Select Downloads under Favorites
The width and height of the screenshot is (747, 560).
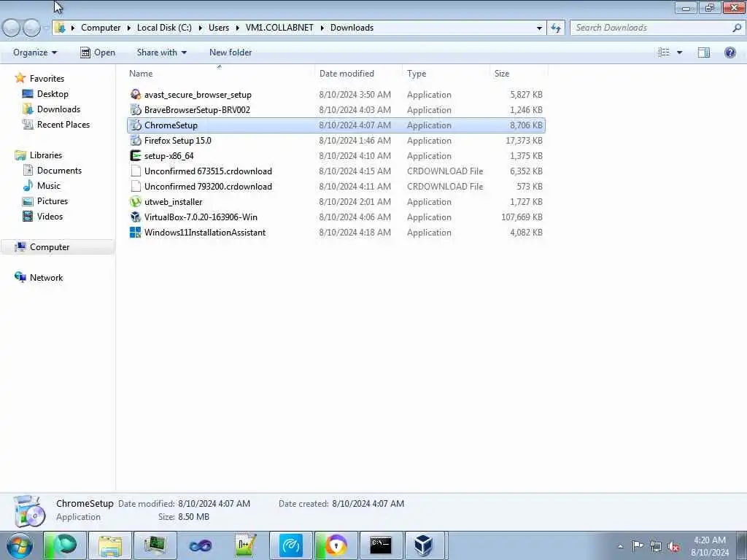(x=58, y=109)
